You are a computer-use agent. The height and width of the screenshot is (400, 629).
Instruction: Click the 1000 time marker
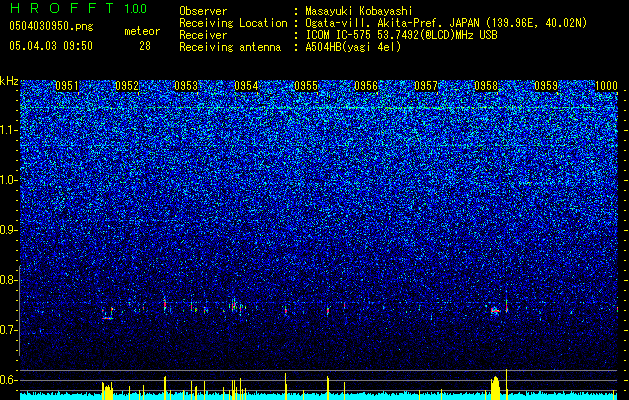pyautogui.click(x=606, y=86)
